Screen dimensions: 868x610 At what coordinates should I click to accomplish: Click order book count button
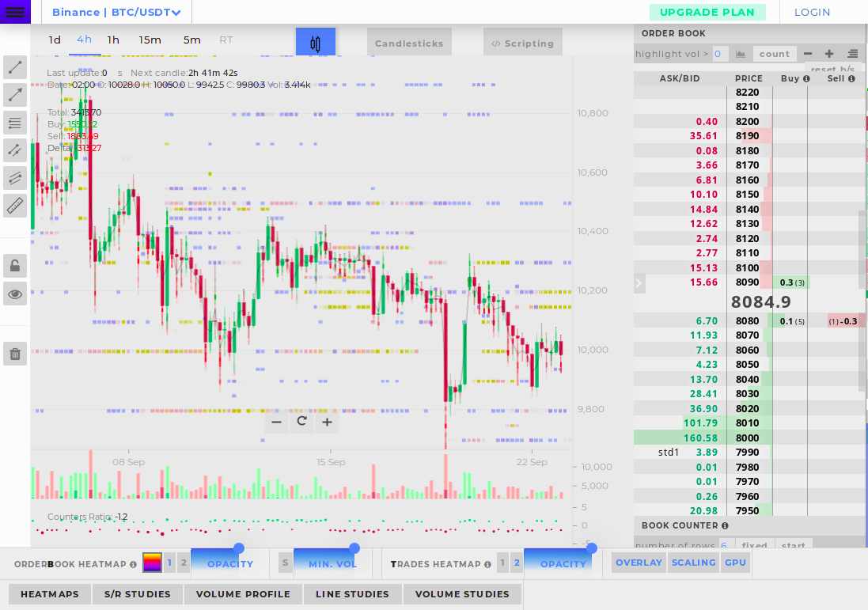point(775,54)
